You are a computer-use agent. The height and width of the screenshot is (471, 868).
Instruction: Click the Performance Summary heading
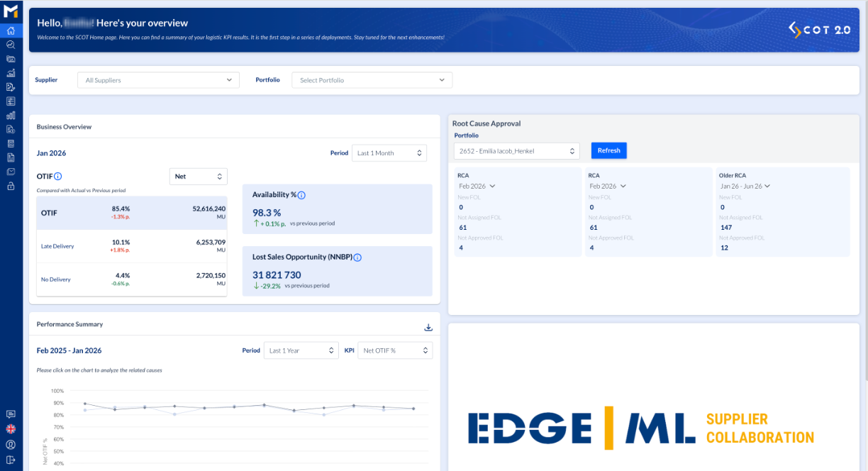pyautogui.click(x=69, y=324)
